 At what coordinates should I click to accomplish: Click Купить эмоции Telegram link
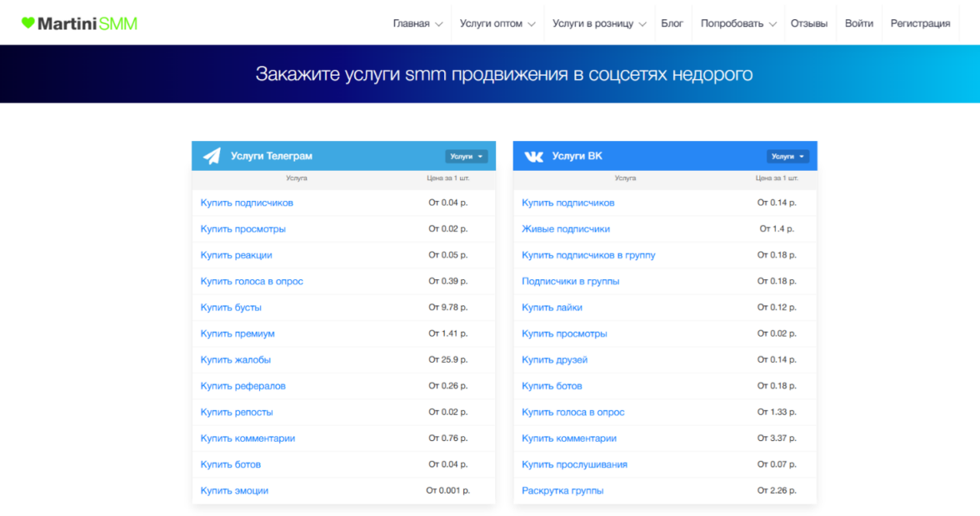pos(234,490)
